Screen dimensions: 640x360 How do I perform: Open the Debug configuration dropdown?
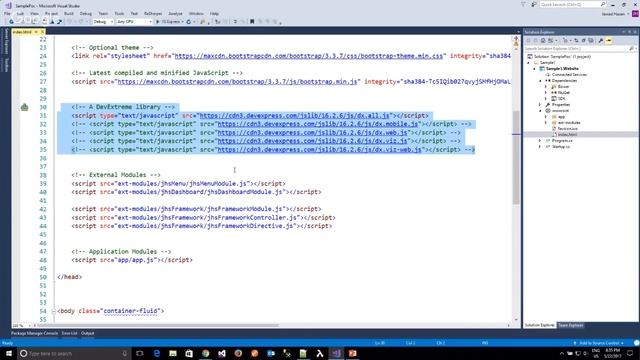click(103, 22)
